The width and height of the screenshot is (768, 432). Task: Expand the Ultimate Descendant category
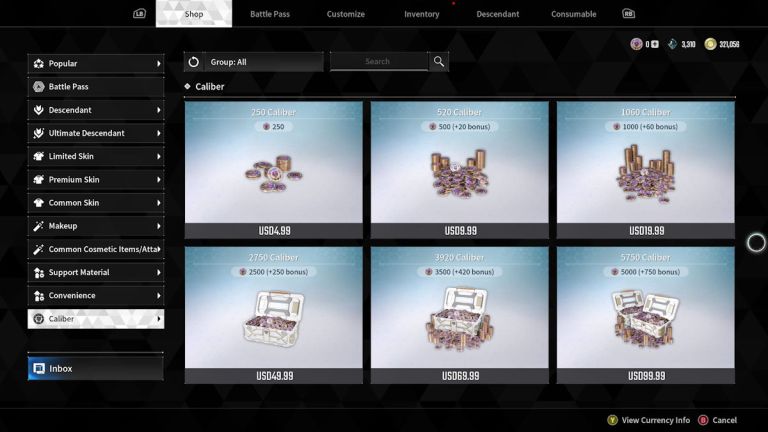point(96,133)
